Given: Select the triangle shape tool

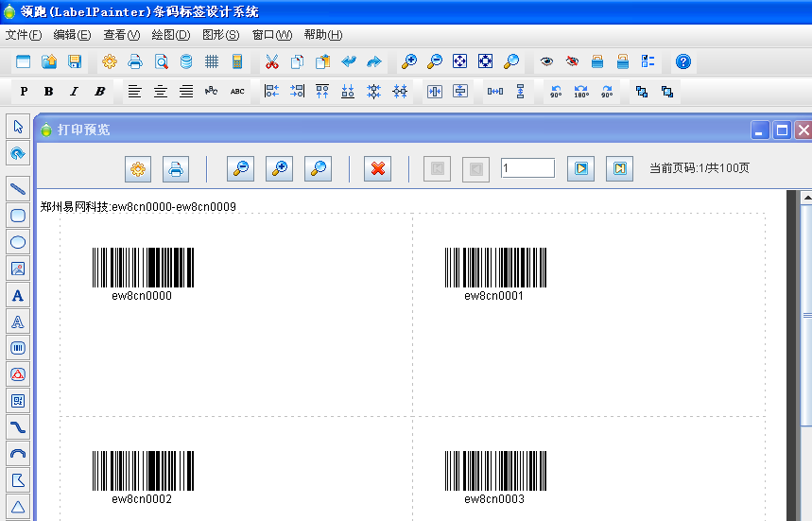Looking at the screenshot, I should click(x=18, y=507).
